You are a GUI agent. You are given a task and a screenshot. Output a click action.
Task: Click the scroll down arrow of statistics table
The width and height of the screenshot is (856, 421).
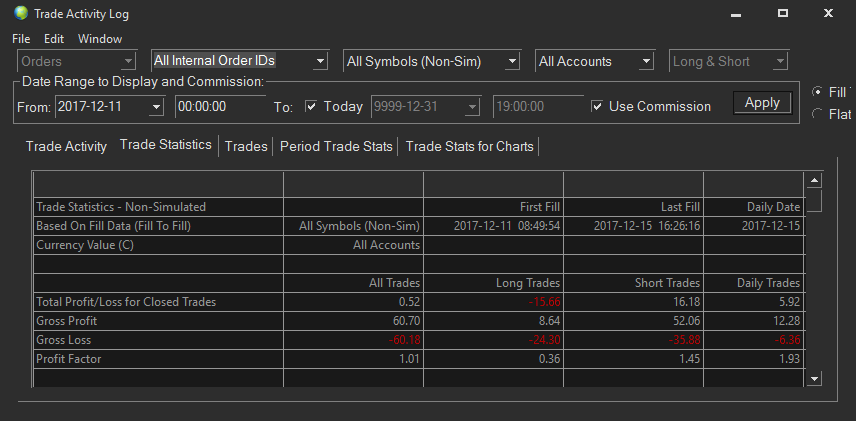(x=814, y=378)
